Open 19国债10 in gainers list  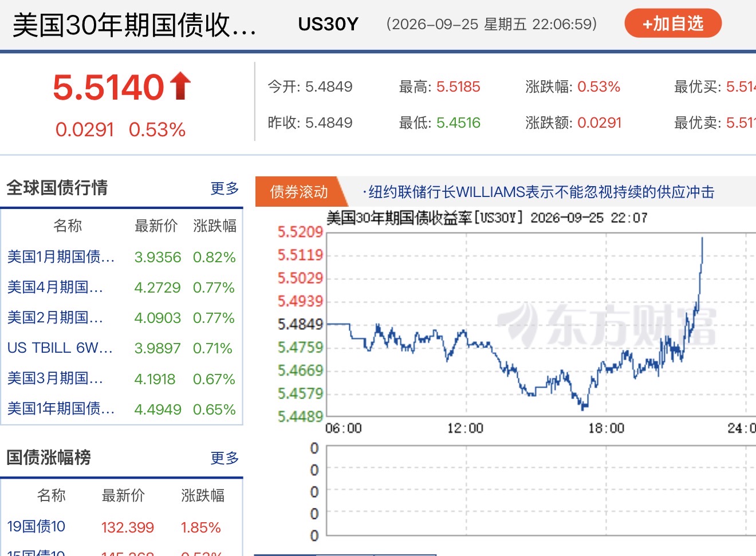point(36,527)
